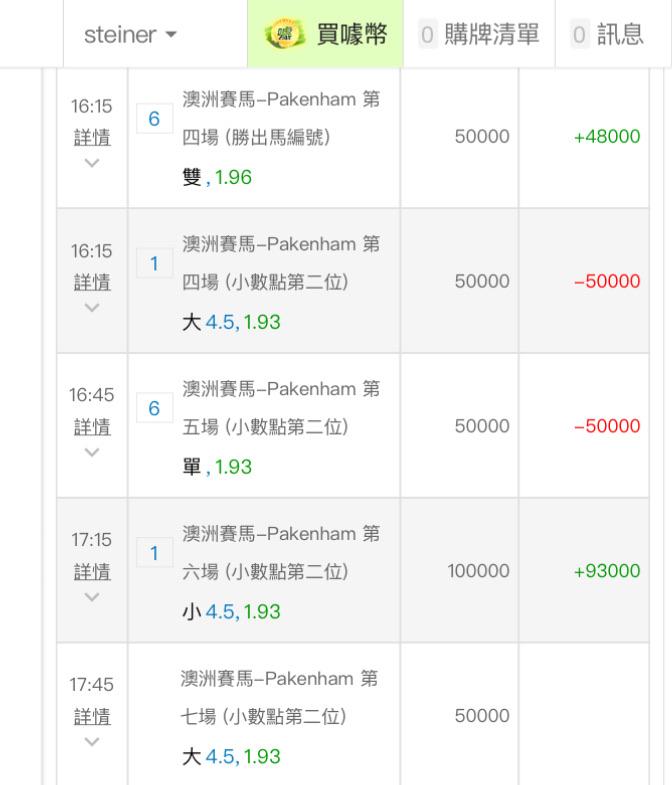This screenshot has height=785, width=672.
Task: Click the 買噓幣 coin icon
Action: tap(284, 34)
